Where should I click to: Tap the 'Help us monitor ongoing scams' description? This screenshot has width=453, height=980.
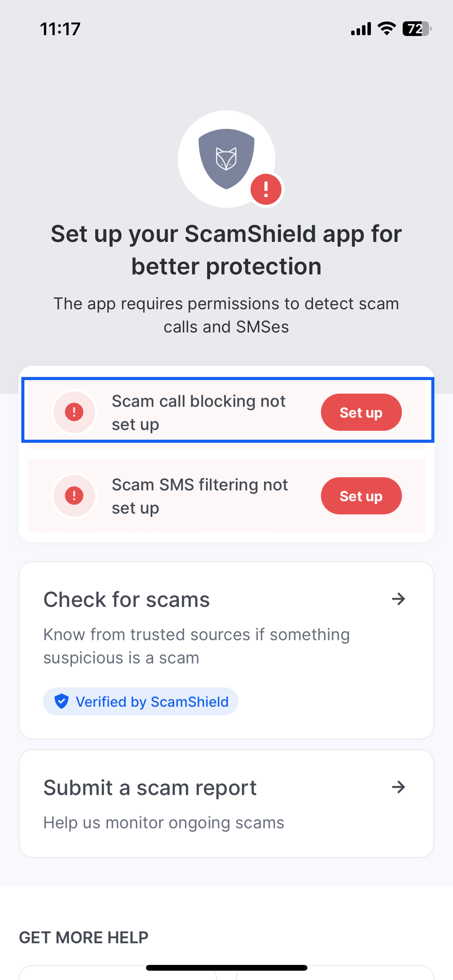(x=164, y=822)
